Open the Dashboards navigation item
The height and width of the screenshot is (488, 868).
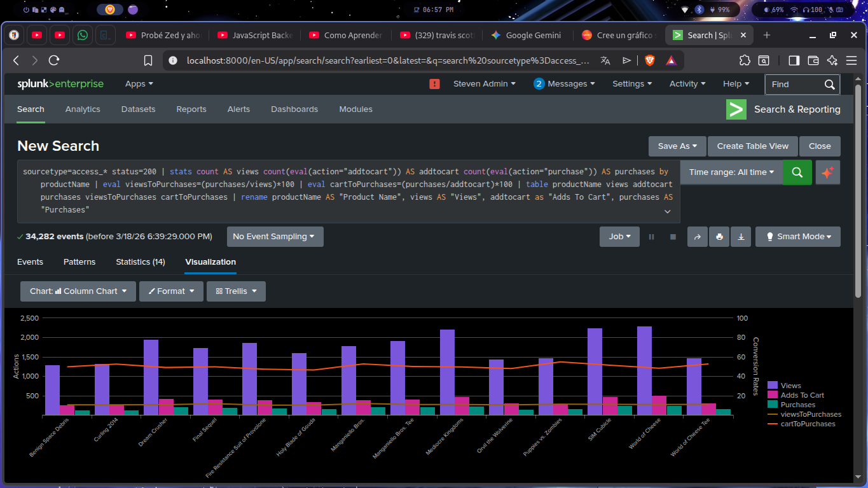(294, 109)
